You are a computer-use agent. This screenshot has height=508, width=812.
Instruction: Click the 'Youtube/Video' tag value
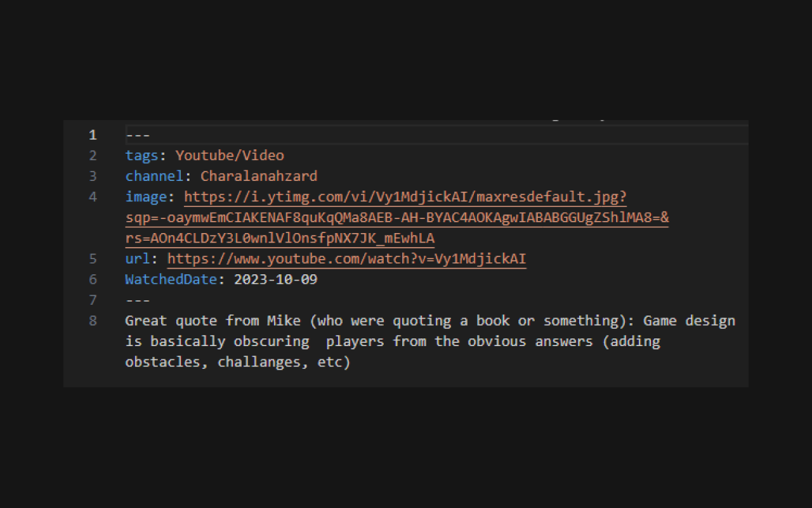point(230,156)
